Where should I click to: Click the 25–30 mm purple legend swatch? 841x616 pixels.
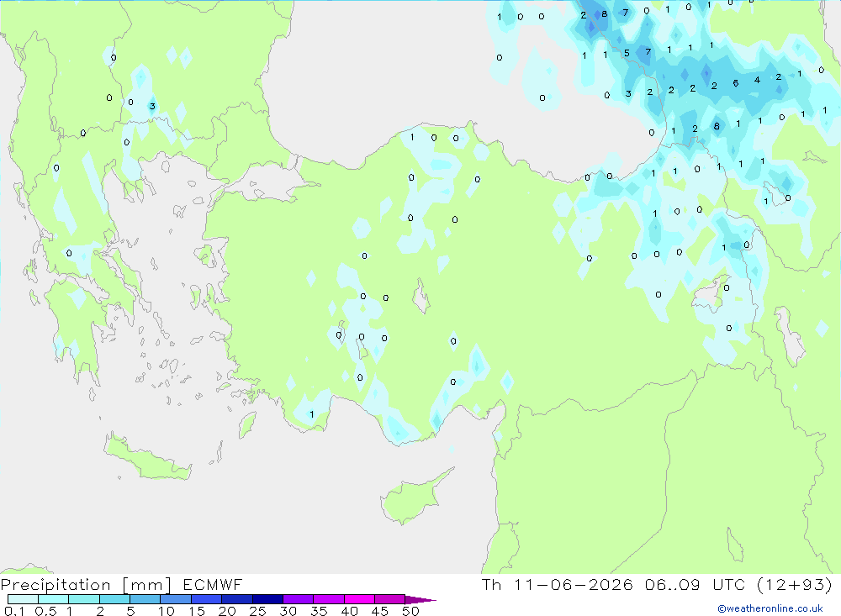click(267, 599)
